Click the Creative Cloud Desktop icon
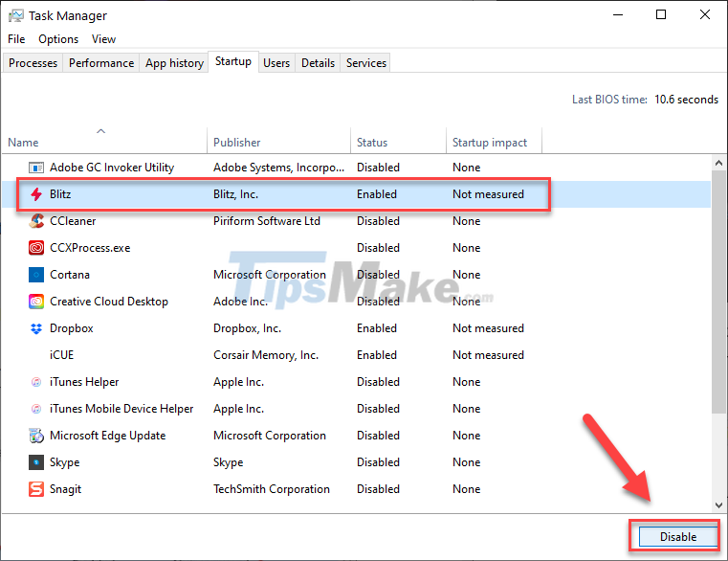 36,302
